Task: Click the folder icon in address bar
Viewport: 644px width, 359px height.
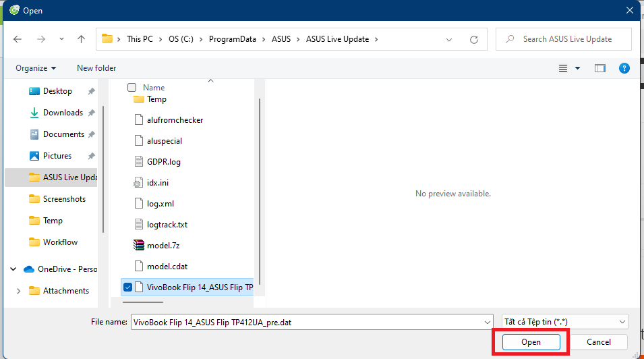Action: coord(107,38)
